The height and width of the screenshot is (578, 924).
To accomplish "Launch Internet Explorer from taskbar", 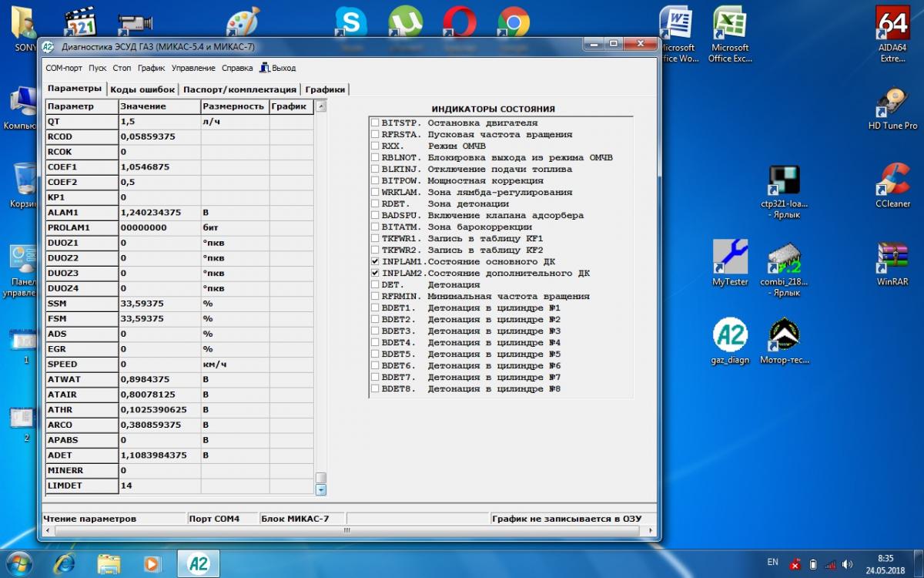I will [65, 563].
